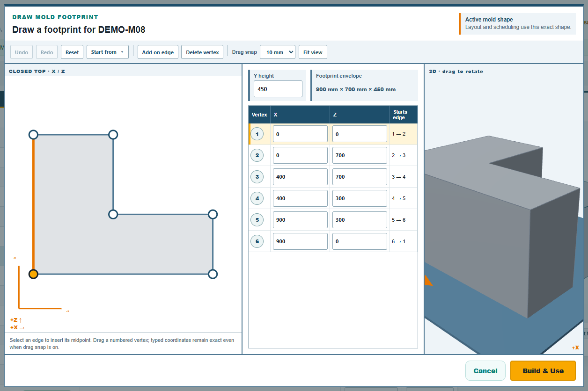The height and width of the screenshot is (391, 588).
Task: Click the Redo toolbar button
Action: (x=47, y=52)
